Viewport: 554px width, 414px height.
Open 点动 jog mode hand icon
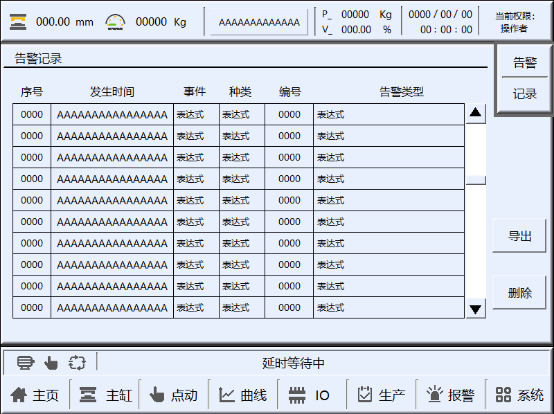point(157,395)
